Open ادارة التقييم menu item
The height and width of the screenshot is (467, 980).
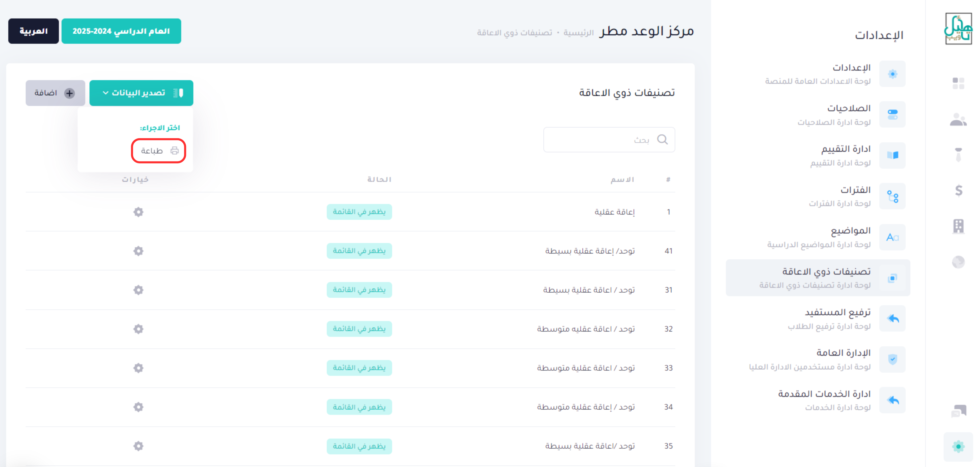point(818,155)
